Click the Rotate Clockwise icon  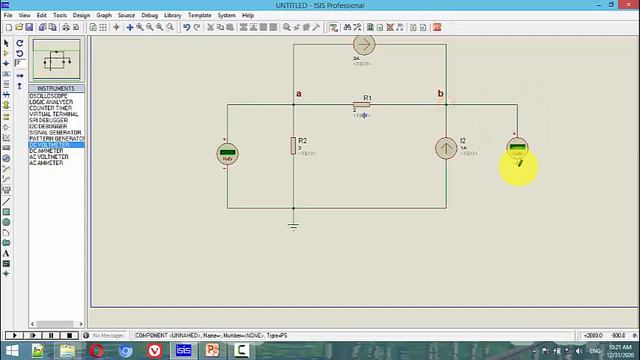[x=20, y=43]
